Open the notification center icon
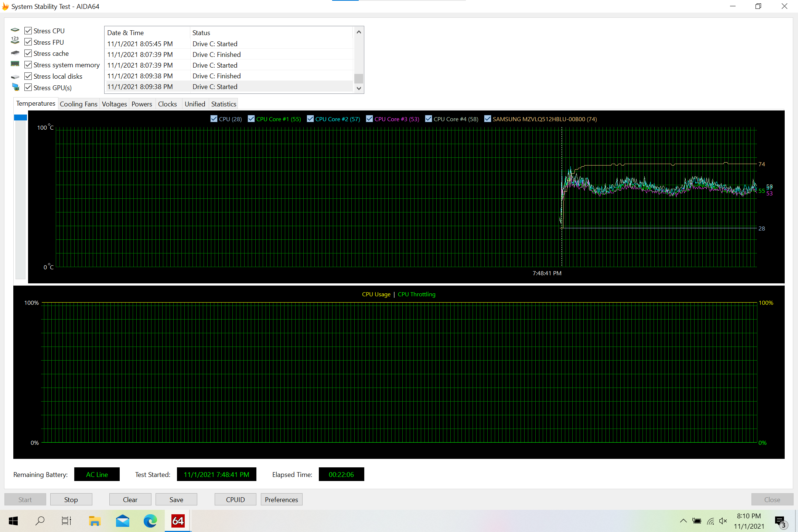Screen dimensions: 798x532 pos(780,521)
